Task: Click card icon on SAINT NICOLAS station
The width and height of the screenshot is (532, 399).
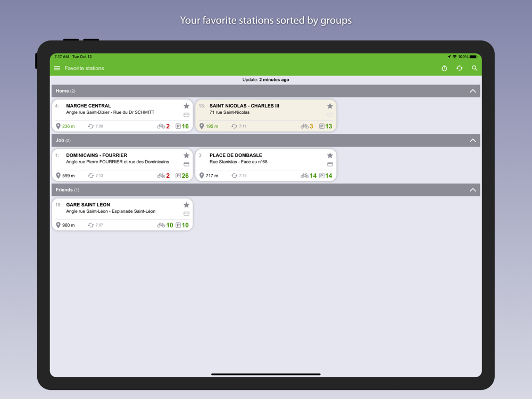Action: (x=330, y=115)
